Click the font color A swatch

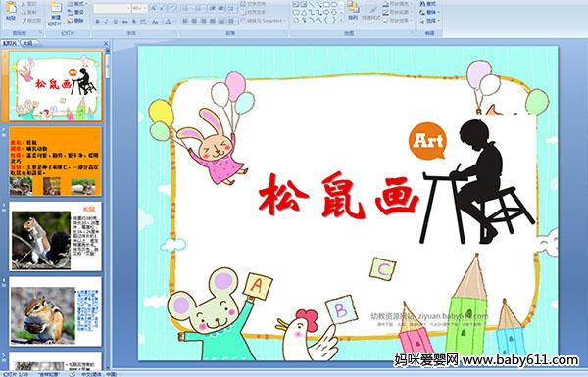point(168,22)
